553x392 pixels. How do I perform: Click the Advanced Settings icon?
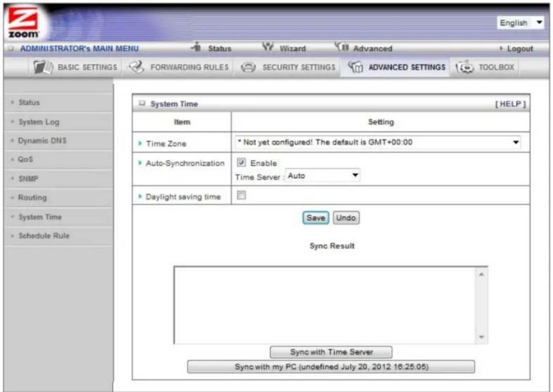(355, 67)
